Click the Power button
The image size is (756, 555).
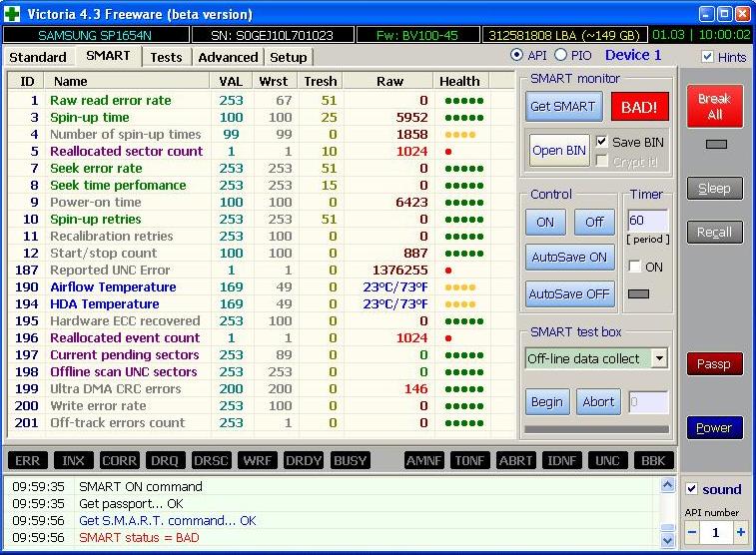click(714, 428)
